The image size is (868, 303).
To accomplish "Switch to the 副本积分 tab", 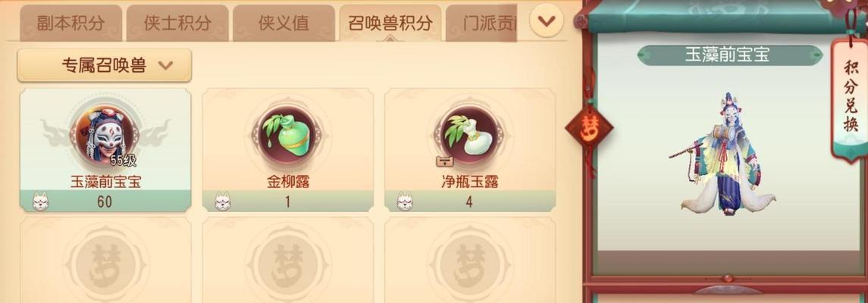I will point(71,23).
